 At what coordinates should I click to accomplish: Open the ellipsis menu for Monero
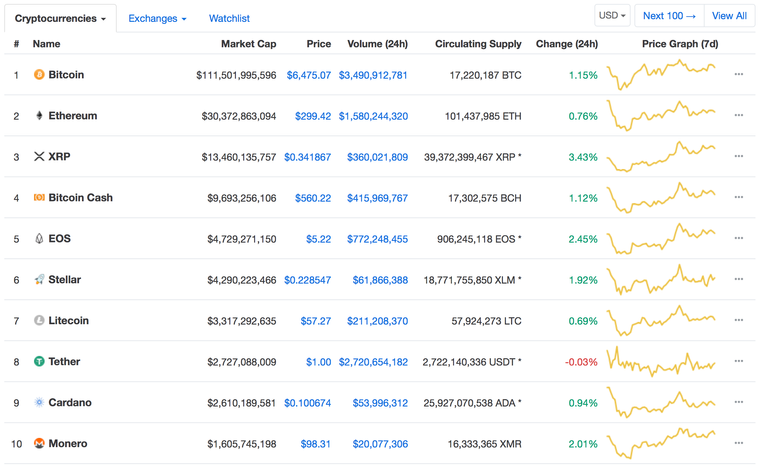pos(739,443)
